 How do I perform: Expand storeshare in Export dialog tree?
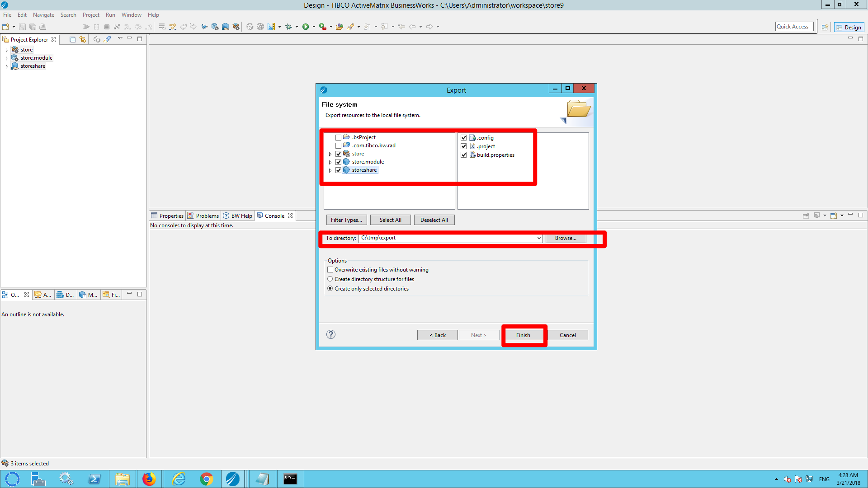pos(330,170)
